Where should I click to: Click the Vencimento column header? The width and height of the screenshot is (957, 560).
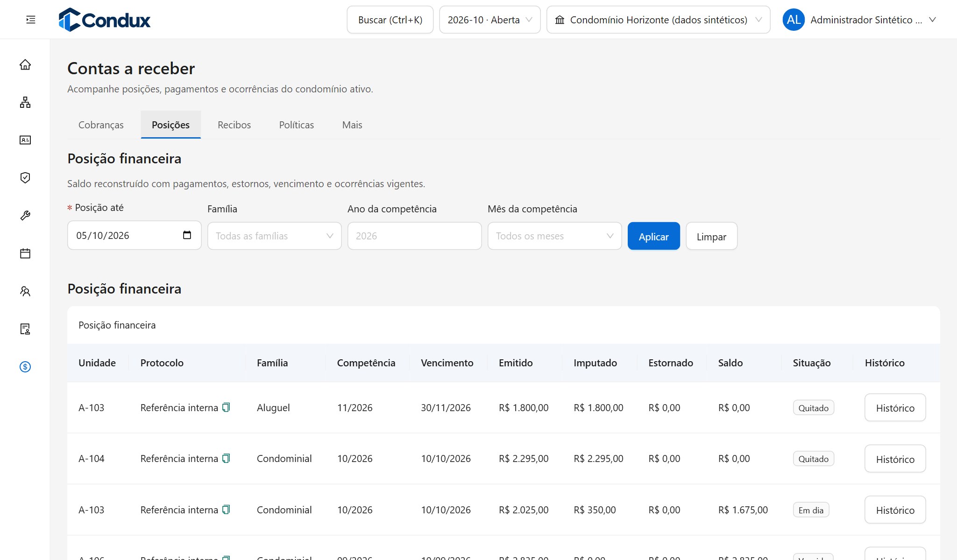[x=447, y=363]
